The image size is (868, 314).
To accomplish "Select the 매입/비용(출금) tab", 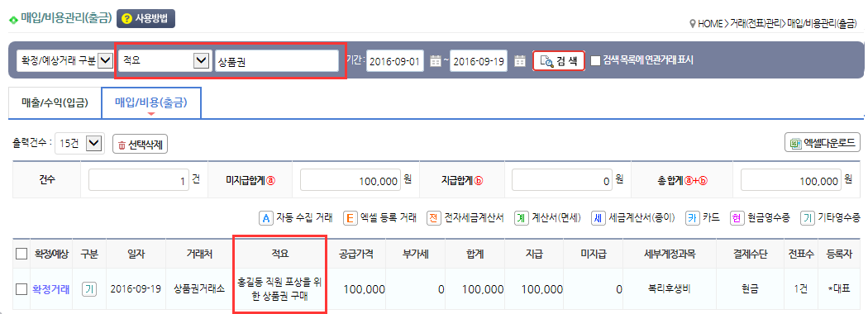I will (x=151, y=102).
